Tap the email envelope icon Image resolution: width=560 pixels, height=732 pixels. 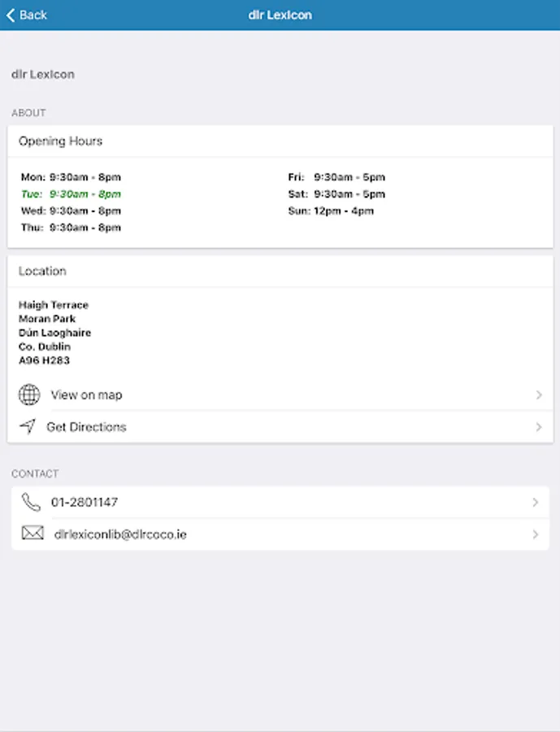tap(32, 534)
